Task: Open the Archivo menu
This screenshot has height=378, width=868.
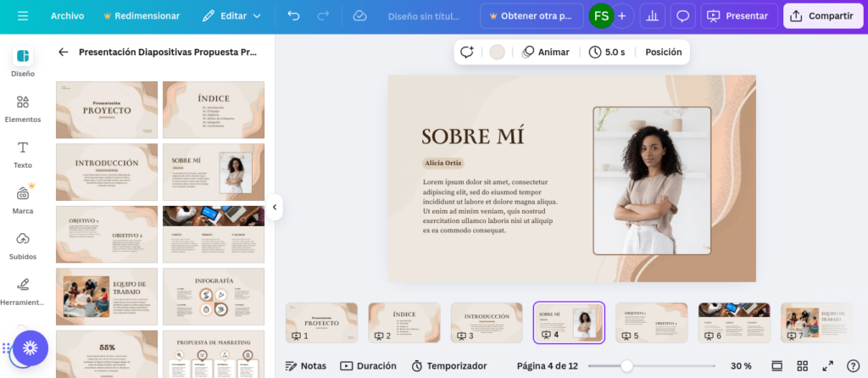Action: click(68, 16)
